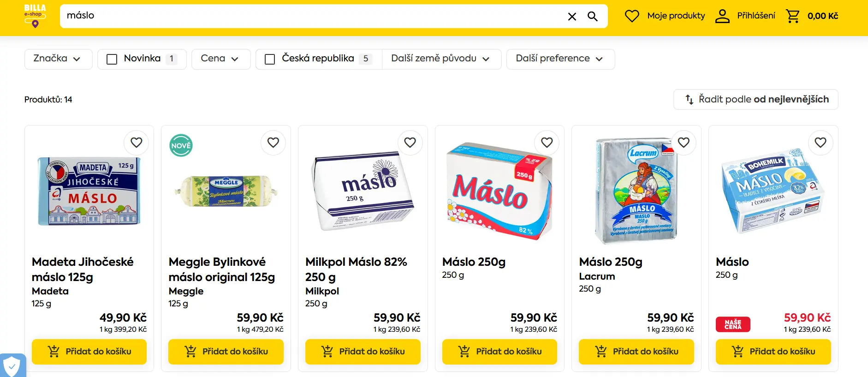Check the Novinka filter checkbox

pyautogui.click(x=112, y=59)
